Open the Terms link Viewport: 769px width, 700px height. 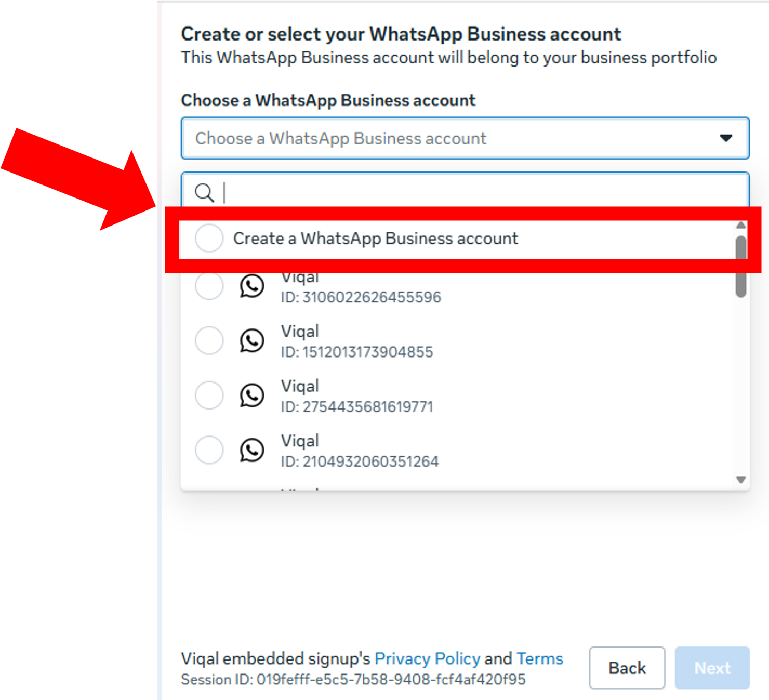click(x=540, y=658)
